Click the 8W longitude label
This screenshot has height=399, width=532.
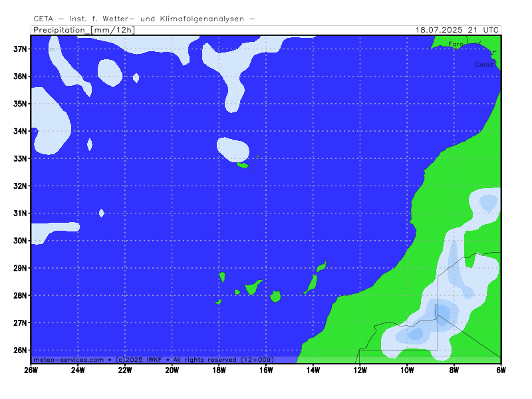point(454,370)
